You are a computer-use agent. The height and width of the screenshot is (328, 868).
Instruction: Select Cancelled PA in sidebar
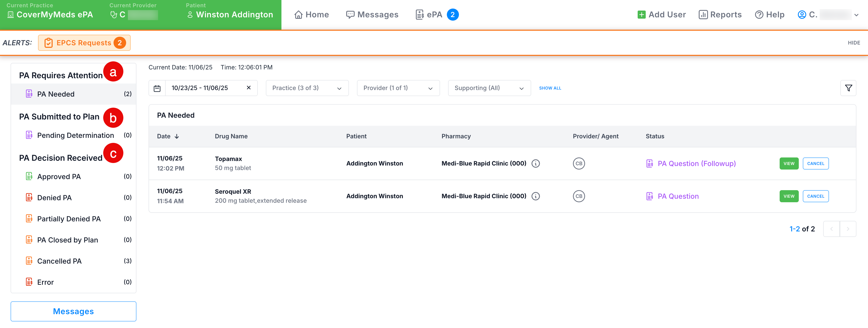click(59, 261)
